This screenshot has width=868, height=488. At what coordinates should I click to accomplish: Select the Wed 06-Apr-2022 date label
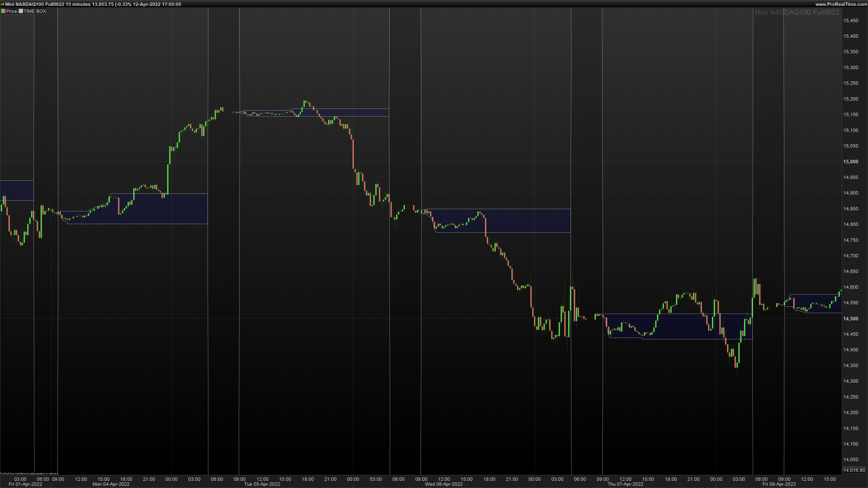pos(443,484)
